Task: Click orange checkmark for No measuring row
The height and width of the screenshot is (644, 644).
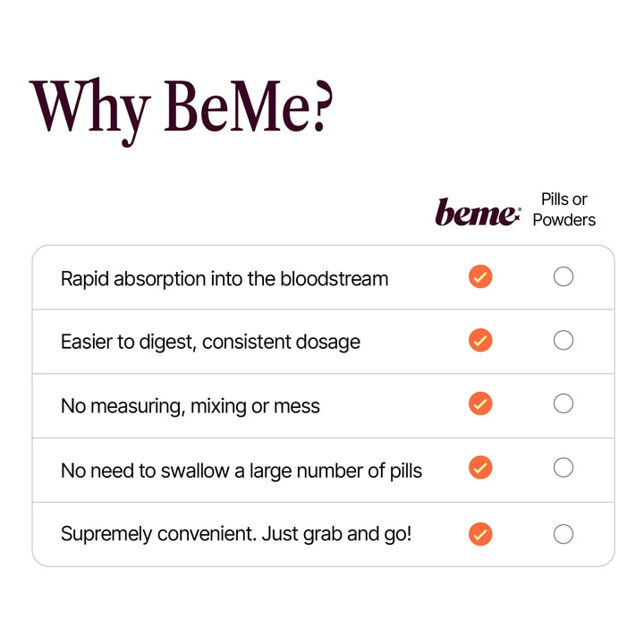Action: point(480,404)
